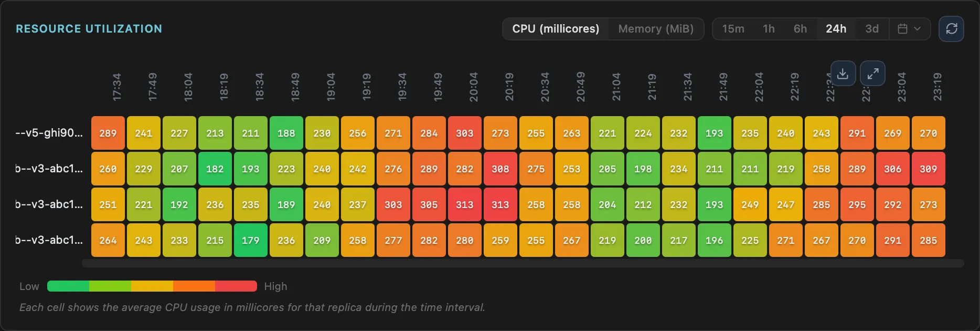Click the RESOURCE UTILIZATION panel title
The image size is (980, 331).
click(x=88, y=28)
